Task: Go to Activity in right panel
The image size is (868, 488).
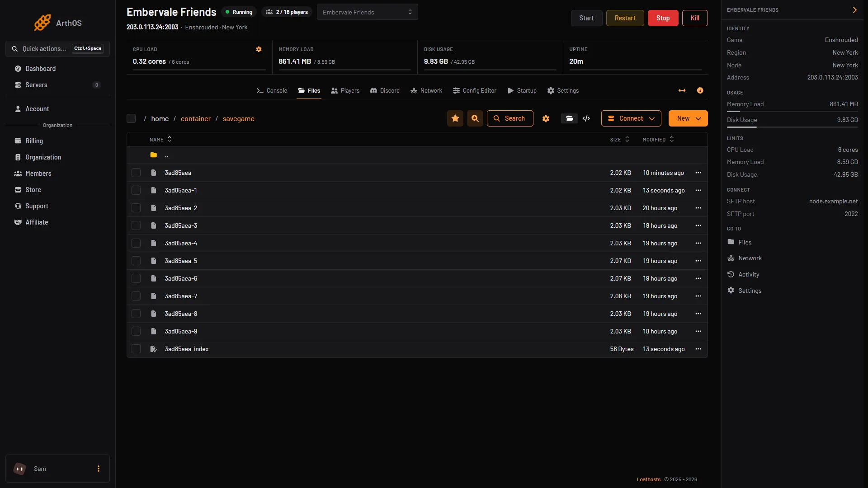Action: point(743,274)
